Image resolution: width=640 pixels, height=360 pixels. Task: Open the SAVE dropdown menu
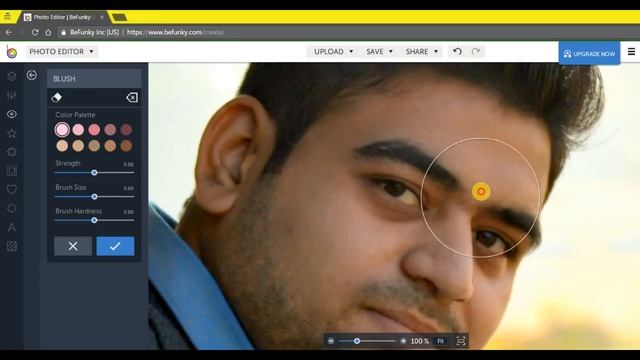[379, 51]
